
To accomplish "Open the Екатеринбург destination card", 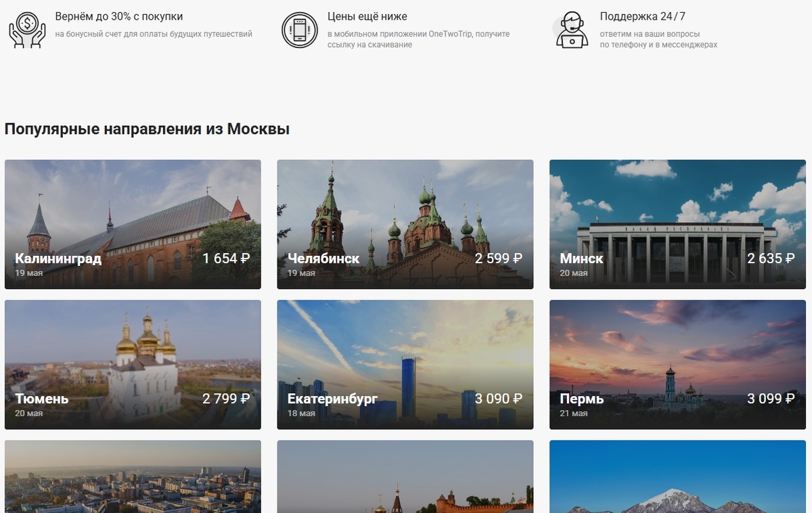I will (x=405, y=365).
